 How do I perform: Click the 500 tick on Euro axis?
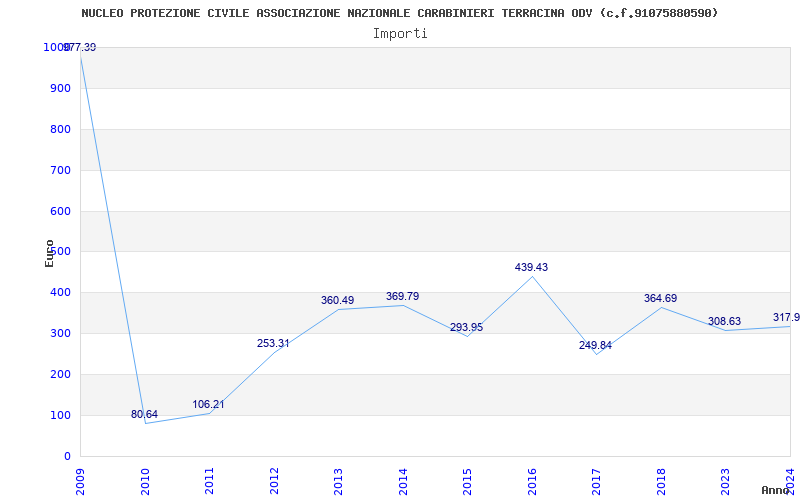(x=60, y=252)
